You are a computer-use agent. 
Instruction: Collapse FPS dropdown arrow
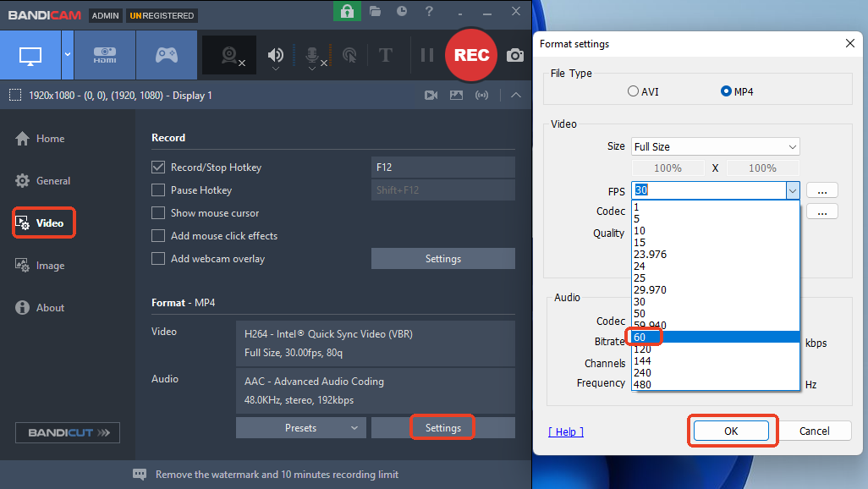[x=793, y=190]
